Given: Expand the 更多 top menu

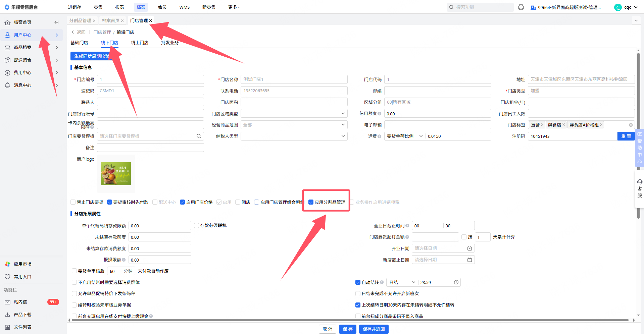Looking at the screenshot, I should (x=234, y=7).
